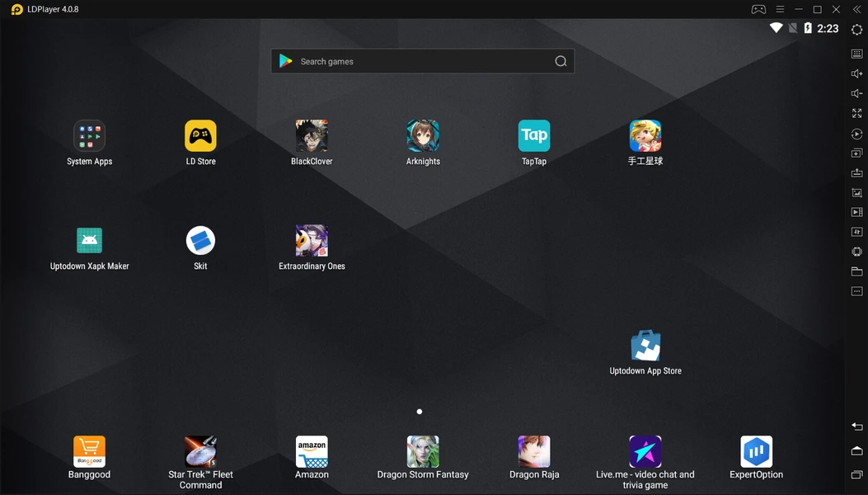Toggle fullscreen mode in sidebar
This screenshot has height=495, width=868.
coord(857,113)
